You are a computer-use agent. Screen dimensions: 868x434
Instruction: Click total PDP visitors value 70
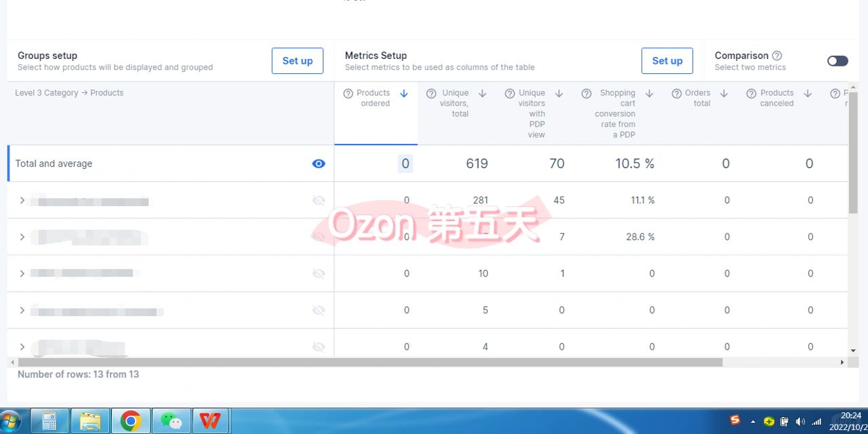point(557,163)
